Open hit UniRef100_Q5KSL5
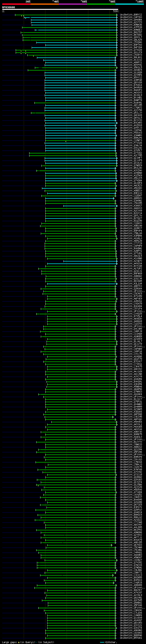 [131, 67]
